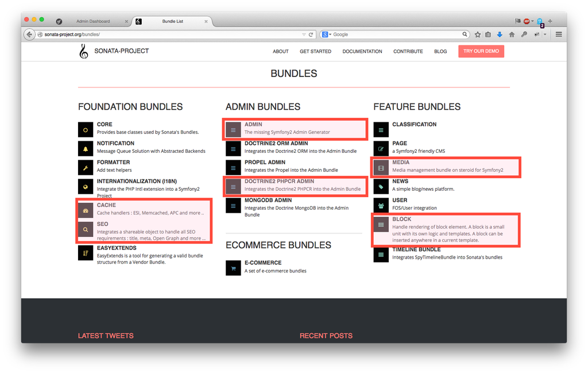This screenshot has width=588, height=373.
Task: Click the Try Our Demo button
Action: coord(481,51)
